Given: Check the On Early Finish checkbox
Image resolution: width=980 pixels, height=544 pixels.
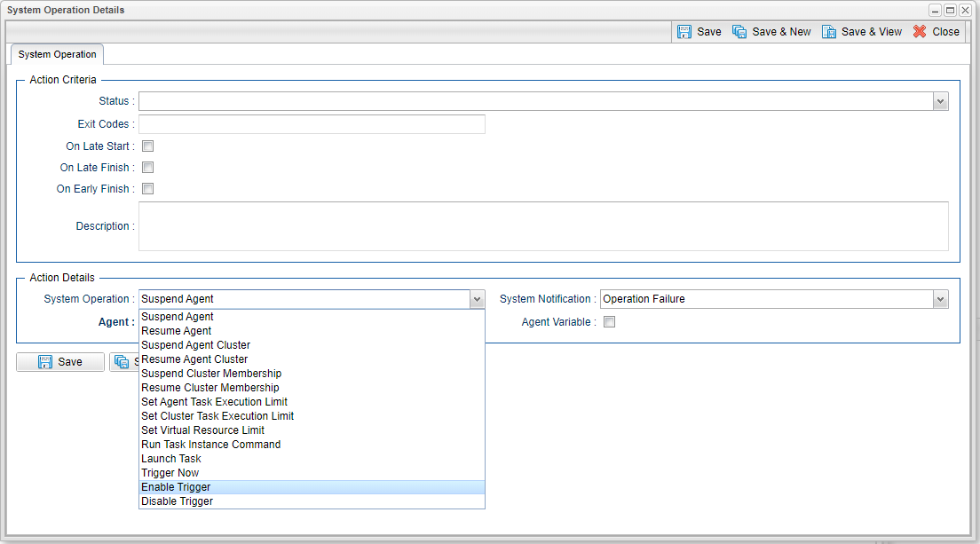Looking at the screenshot, I should coord(148,189).
